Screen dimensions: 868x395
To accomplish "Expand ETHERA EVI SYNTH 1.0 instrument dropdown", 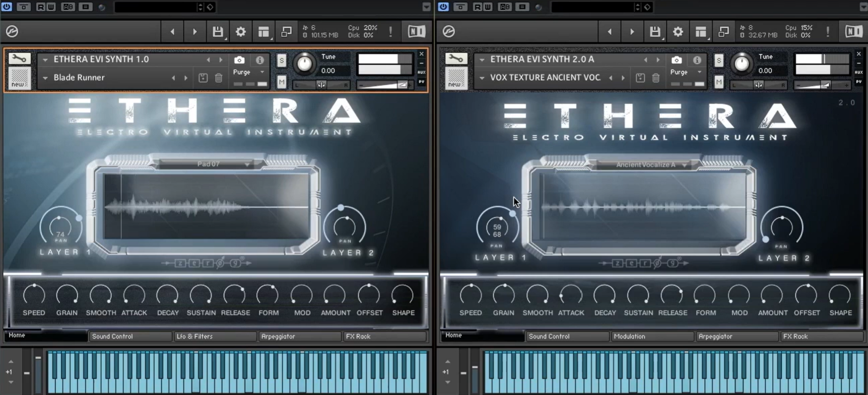I will point(45,59).
